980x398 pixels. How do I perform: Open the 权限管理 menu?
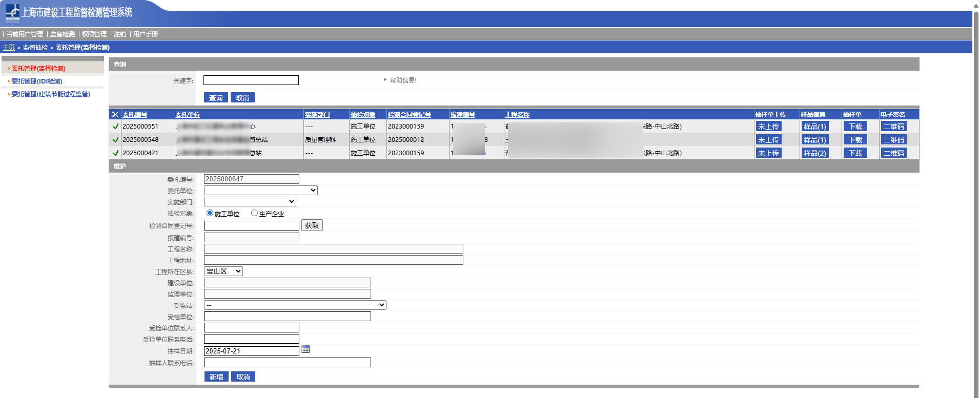(x=94, y=34)
